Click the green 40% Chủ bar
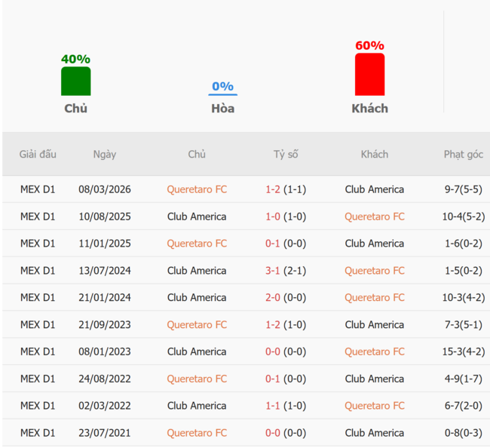490x448 pixels. tap(75, 81)
